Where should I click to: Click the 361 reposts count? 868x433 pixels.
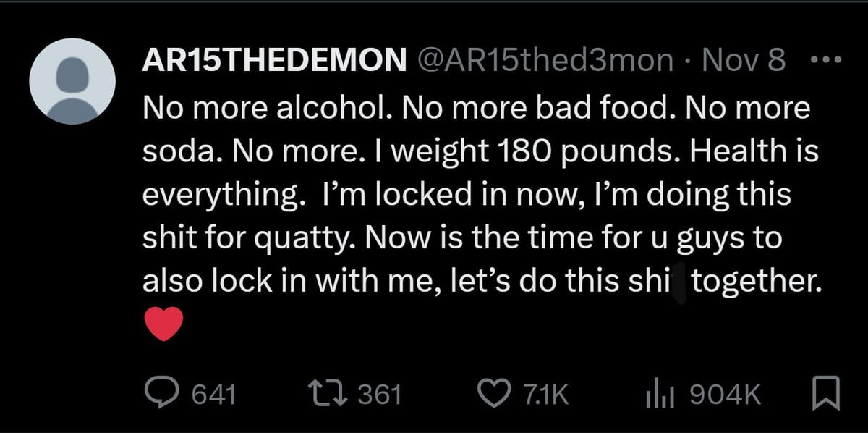click(380, 395)
